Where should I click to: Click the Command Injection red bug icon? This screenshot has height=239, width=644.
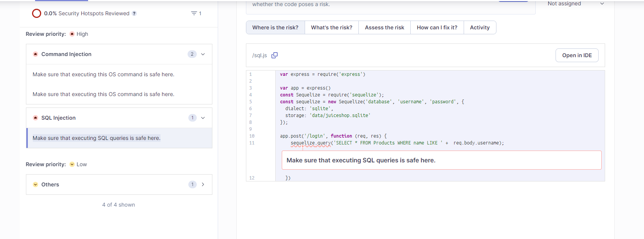(x=35, y=54)
